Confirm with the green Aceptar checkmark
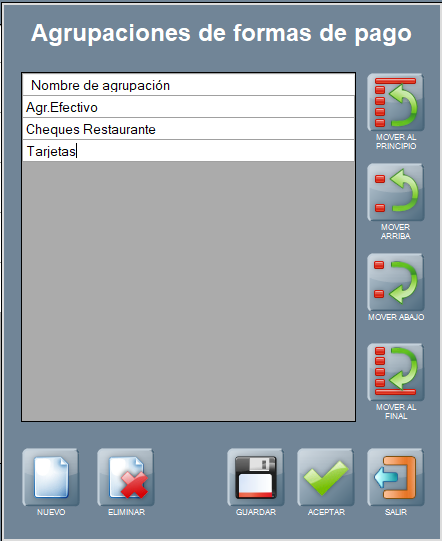The height and width of the screenshot is (541, 442). (326, 477)
